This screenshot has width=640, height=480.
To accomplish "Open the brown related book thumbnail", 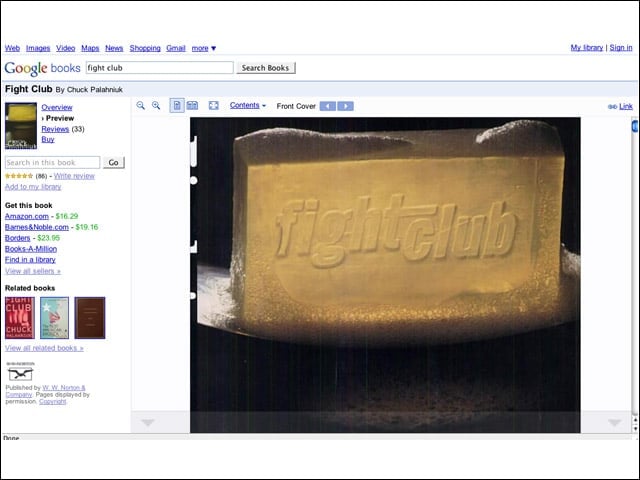I will pyautogui.click(x=90, y=318).
